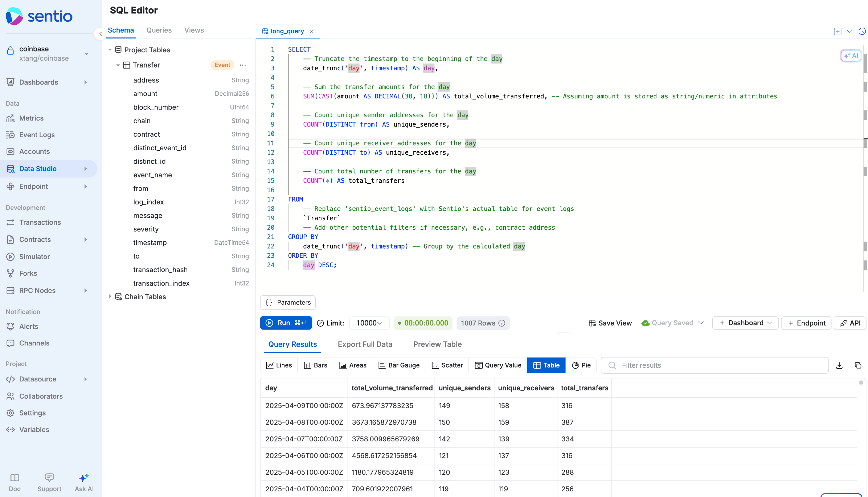Screen dimensions: 868x497
Task: Download query results icon
Action: (x=839, y=365)
